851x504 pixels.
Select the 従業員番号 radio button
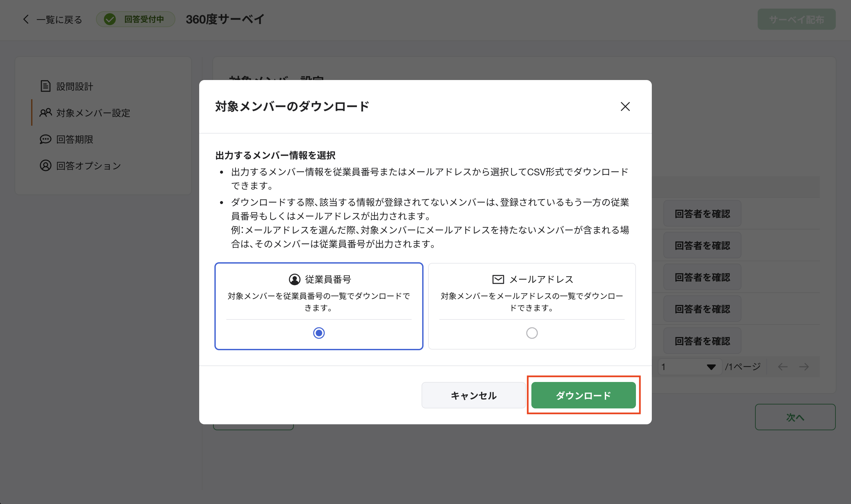coord(318,333)
